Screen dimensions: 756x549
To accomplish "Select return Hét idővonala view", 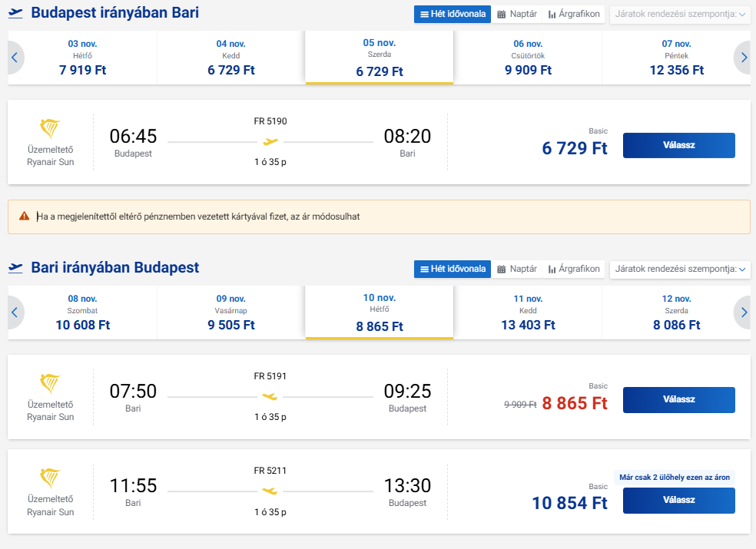I will (x=452, y=270).
